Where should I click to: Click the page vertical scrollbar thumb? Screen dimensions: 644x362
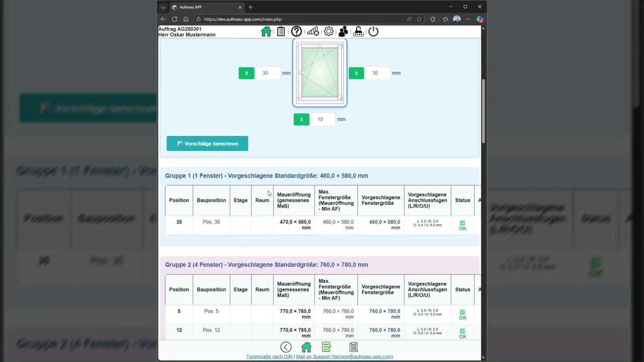coord(484,111)
